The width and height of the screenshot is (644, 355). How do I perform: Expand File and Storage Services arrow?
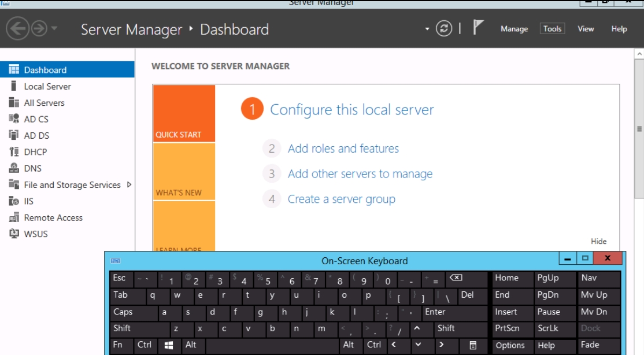click(x=129, y=185)
